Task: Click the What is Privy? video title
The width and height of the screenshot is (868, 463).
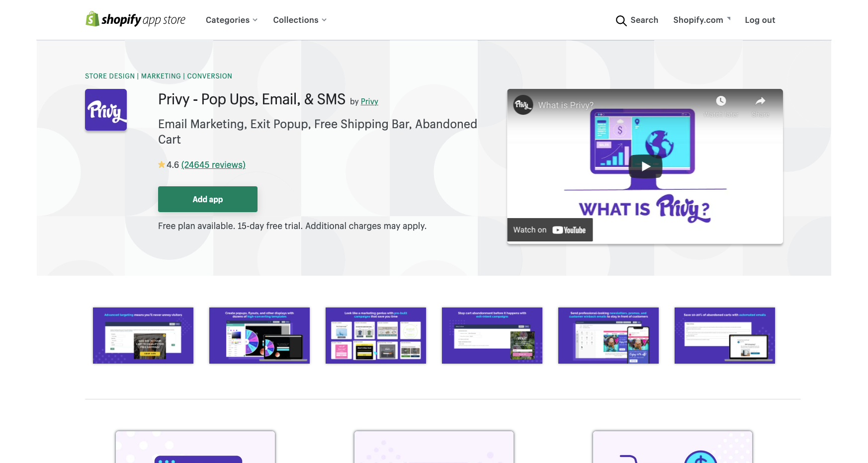Action: coord(566,105)
